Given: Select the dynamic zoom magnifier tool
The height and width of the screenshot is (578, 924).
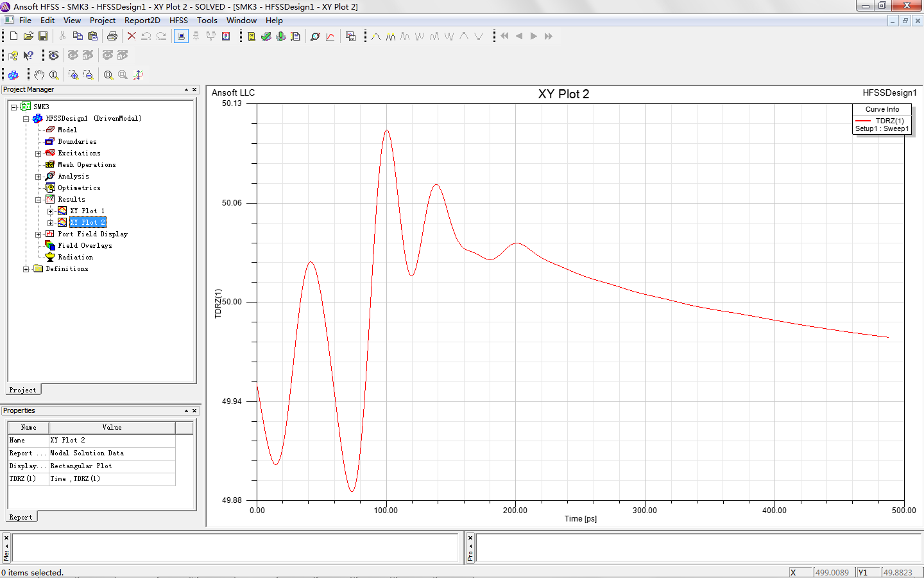Looking at the screenshot, I should (x=54, y=75).
